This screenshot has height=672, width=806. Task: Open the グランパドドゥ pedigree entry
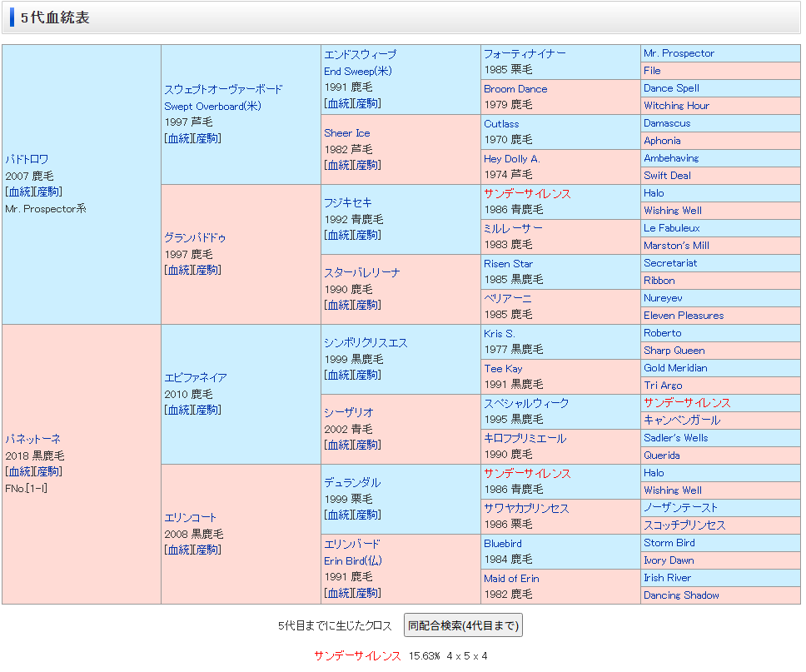click(x=195, y=237)
